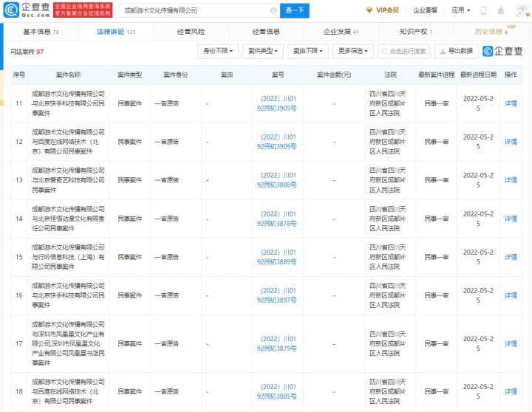Viewport: 532px width, 412px height.
Task: Click the VIP会员 diamond icon
Action: tap(369, 10)
